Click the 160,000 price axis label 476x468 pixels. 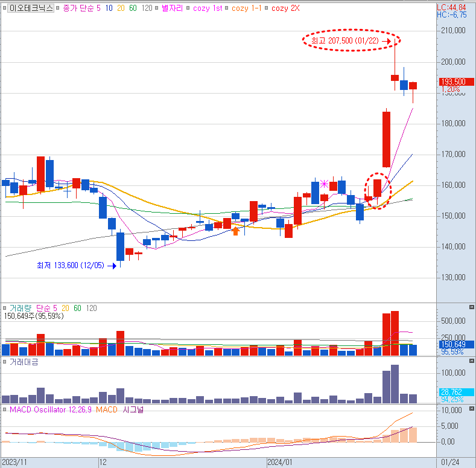point(453,185)
